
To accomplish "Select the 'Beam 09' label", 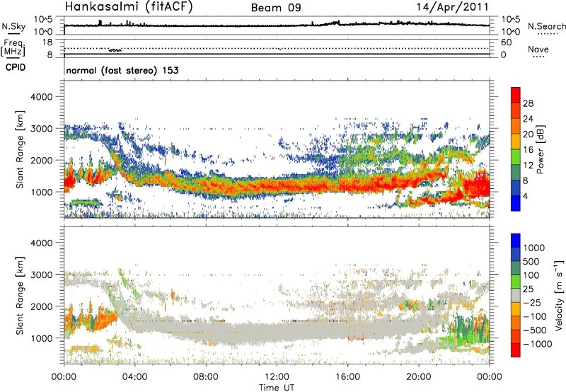I will [276, 8].
